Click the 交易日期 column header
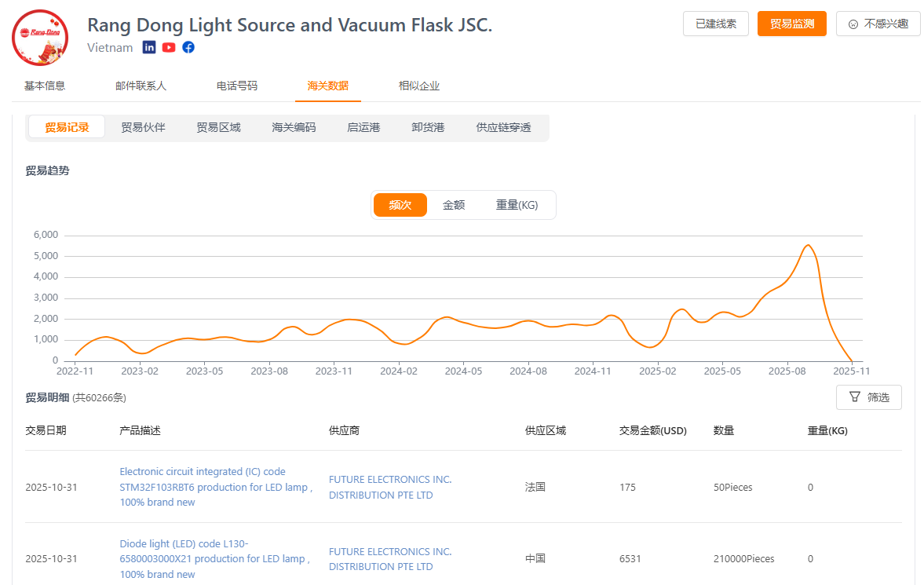 46,430
